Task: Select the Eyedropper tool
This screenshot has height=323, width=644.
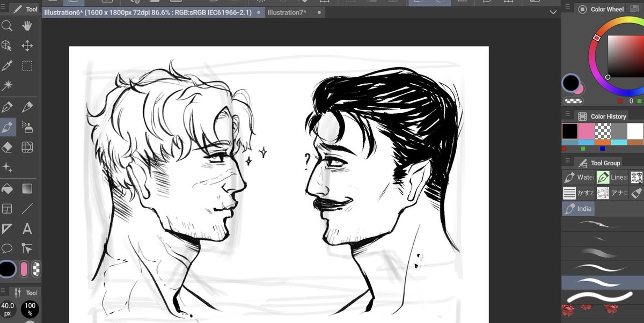Action: click(7, 65)
